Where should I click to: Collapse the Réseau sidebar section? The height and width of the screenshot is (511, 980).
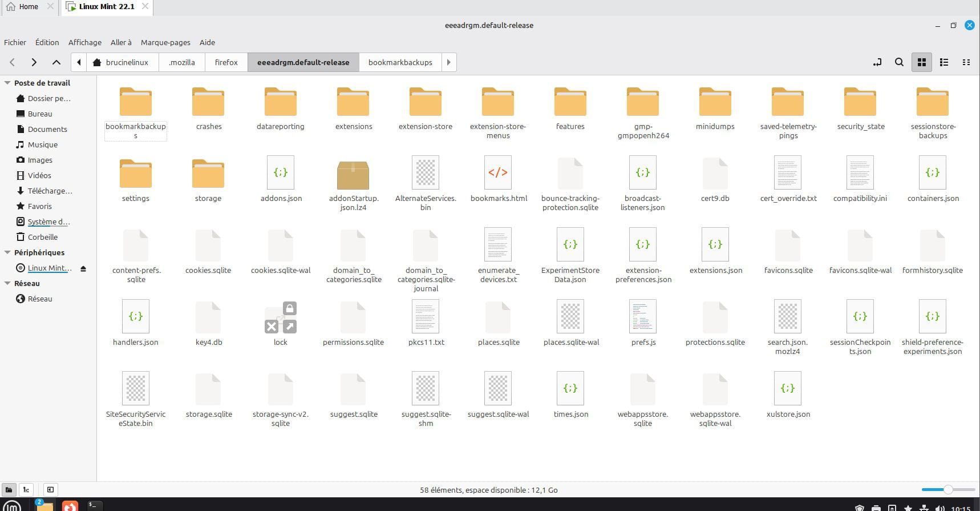[7, 283]
